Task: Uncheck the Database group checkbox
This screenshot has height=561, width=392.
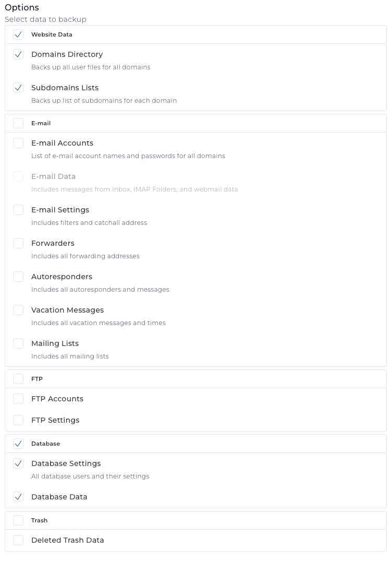Action: [x=18, y=444]
